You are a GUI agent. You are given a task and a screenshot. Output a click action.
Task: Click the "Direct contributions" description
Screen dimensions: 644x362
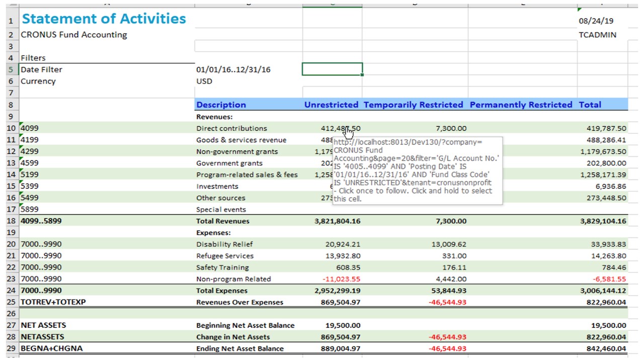click(231, 128)
